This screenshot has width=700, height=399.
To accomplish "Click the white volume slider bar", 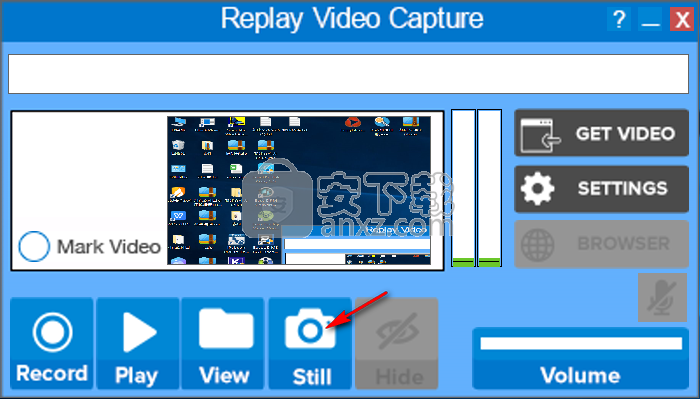I will (x=581, y=343).
